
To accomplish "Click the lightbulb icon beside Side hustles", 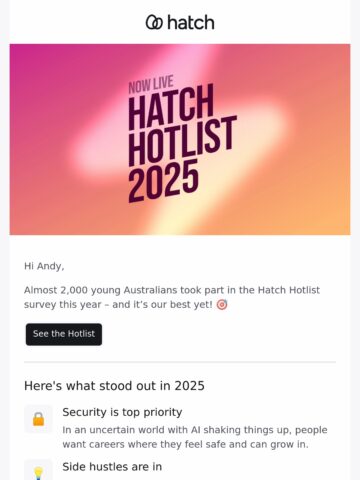I will tap(38, 473).
